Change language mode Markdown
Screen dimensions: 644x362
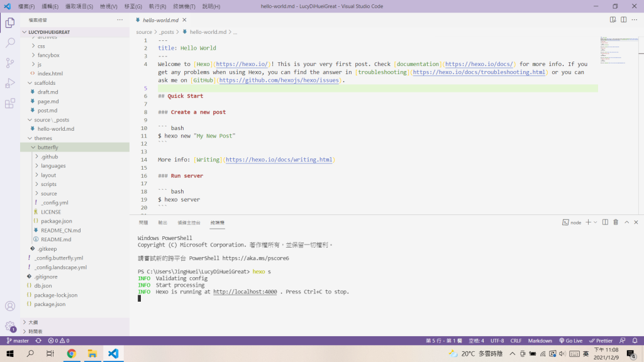540,341
